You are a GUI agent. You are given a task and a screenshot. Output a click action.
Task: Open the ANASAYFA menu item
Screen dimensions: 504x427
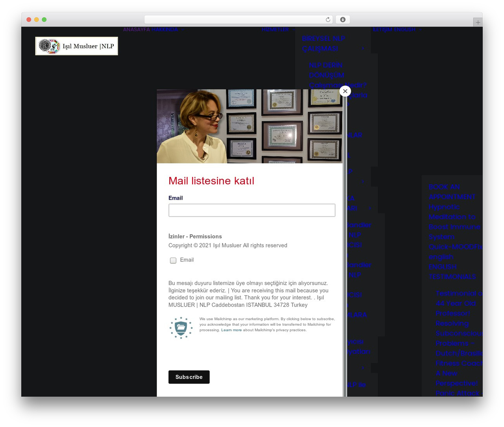(137, 30)
